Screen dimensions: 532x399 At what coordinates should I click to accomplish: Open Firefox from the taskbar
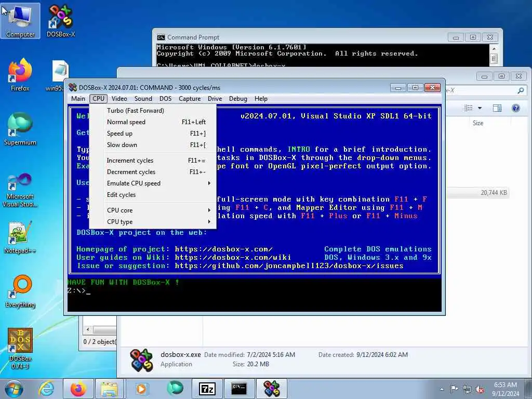[78, 389]
